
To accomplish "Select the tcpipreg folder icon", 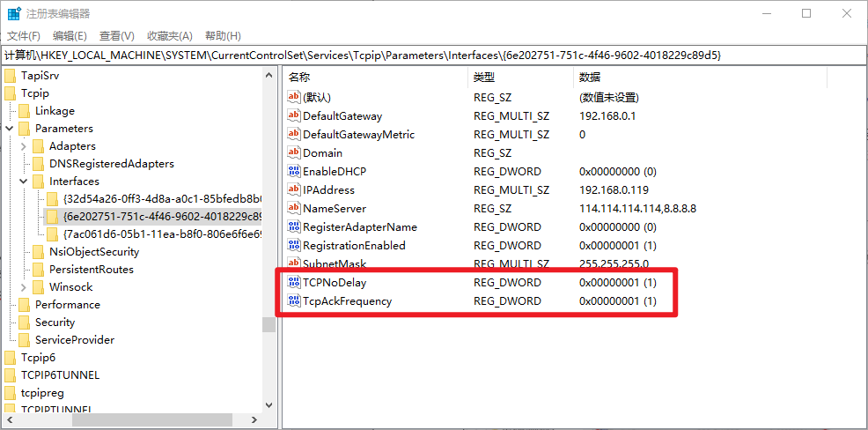I will (x=10, y=393).
